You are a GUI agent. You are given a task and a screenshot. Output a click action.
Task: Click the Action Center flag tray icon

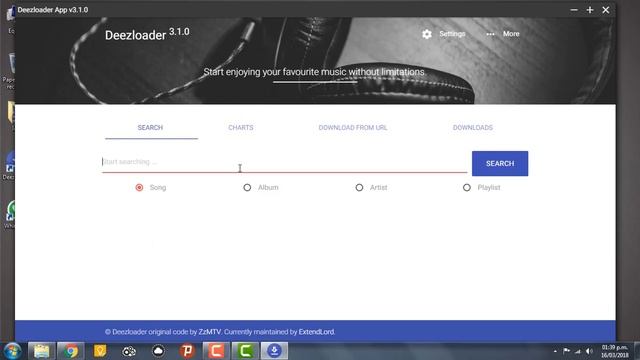pos(567,351)
